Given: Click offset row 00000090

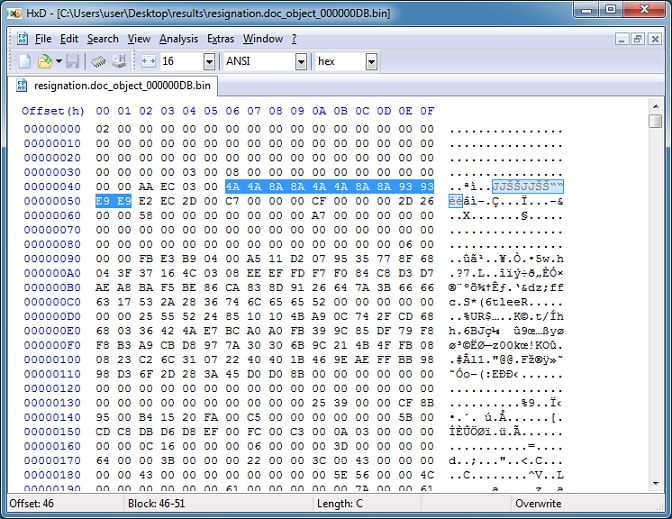Looking at the screenshot, I should point(52,258).
